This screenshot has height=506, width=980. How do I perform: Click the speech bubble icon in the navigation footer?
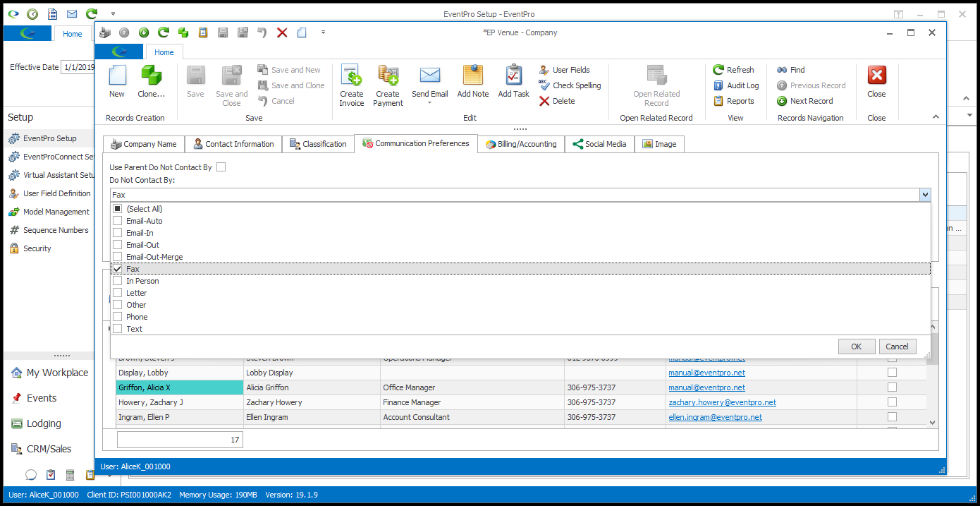31,475
